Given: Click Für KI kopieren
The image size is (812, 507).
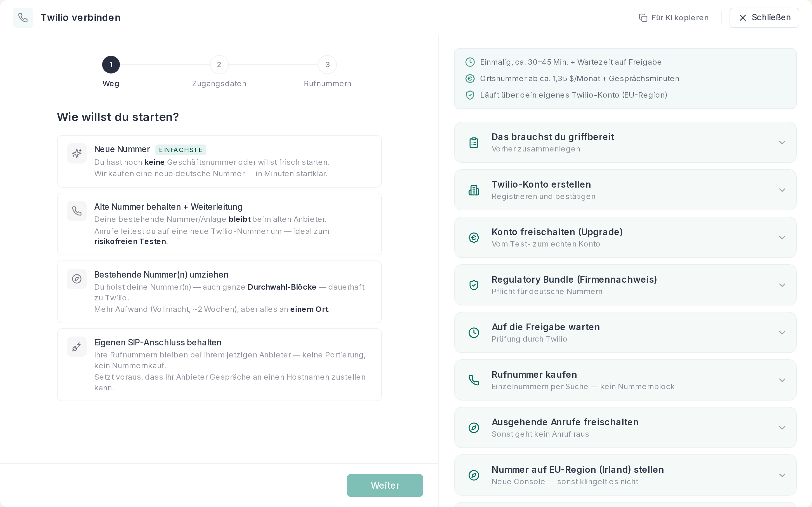Looking at the screenshot, I should (674, 18).
